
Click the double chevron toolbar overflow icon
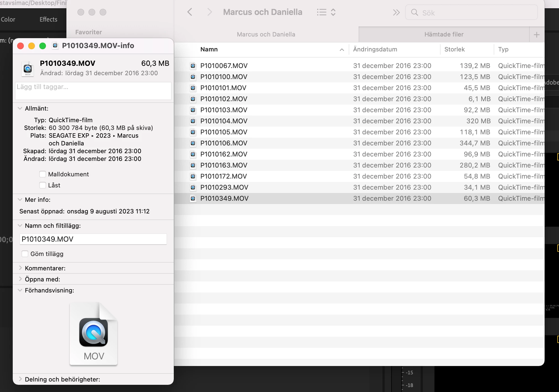396,12
